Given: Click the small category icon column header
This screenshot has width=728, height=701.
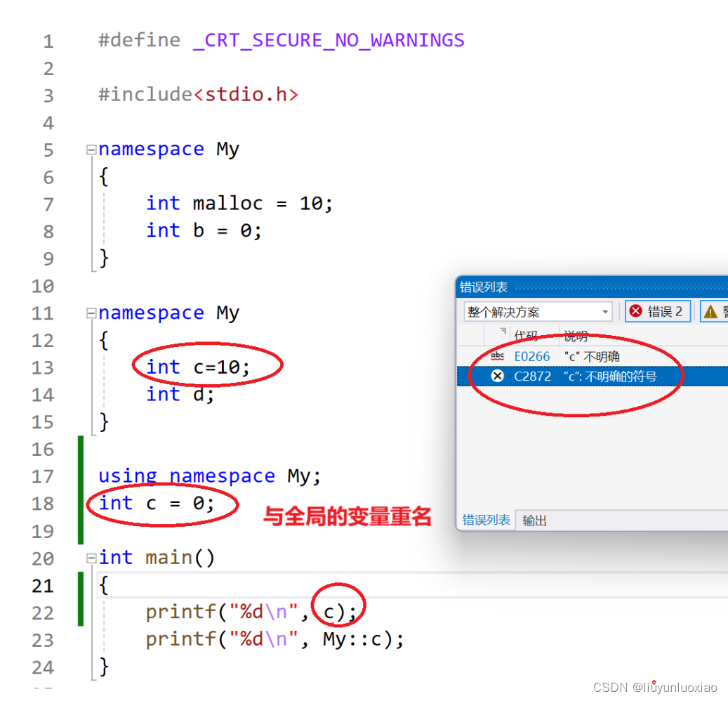Looking at the screenshot, I should click(x=503, y=332).
